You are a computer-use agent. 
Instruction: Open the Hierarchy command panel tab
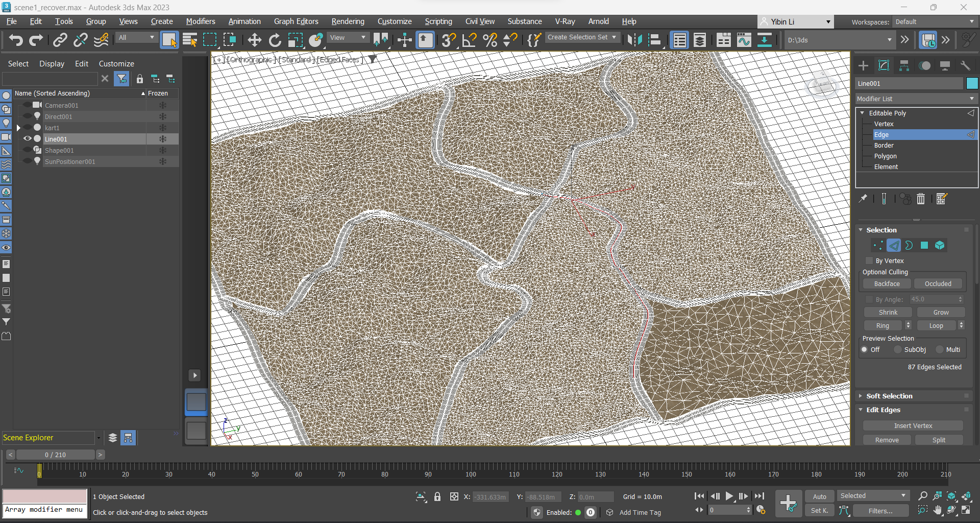904,66
